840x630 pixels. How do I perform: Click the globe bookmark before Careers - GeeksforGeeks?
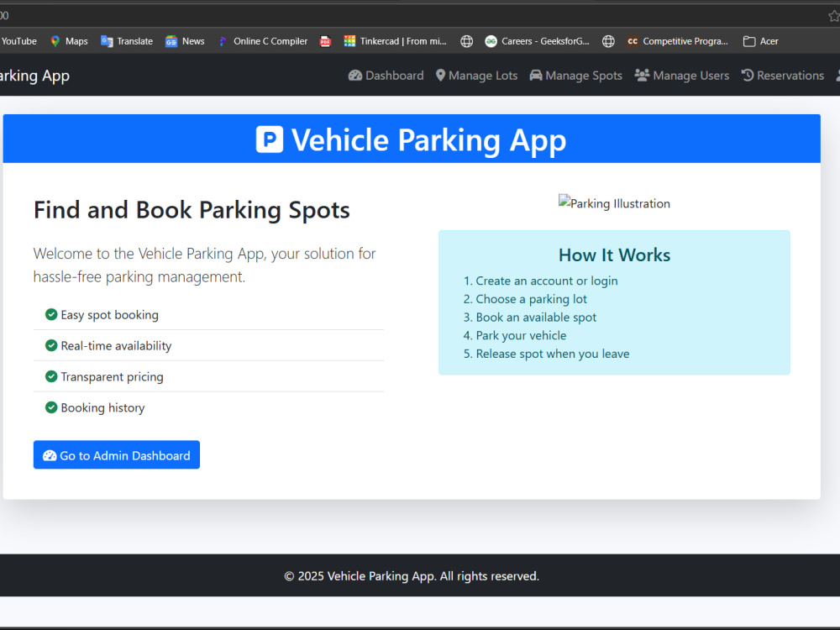click(x=466, y=41)
